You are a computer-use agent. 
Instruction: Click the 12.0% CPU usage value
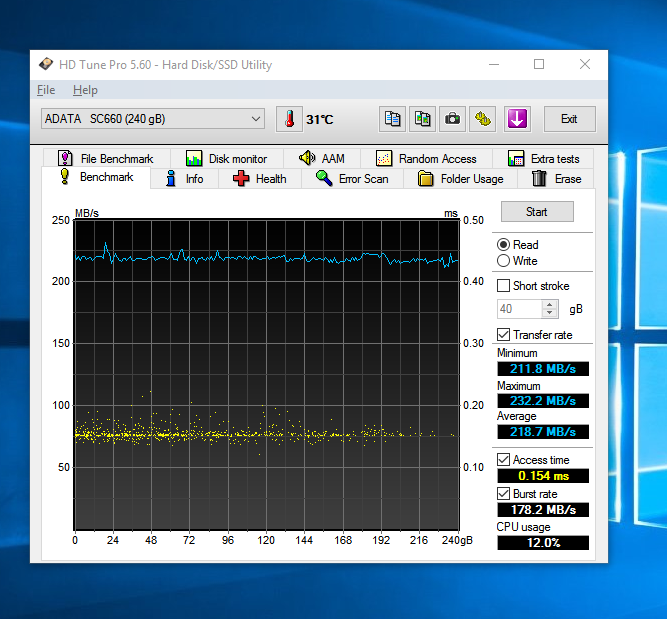[x=543, y=543]
